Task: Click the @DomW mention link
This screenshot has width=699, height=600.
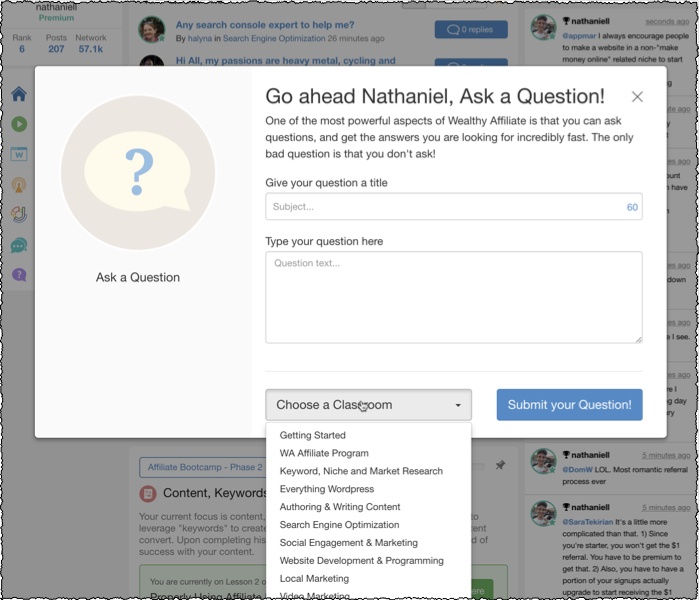Action: pos(577,469)
